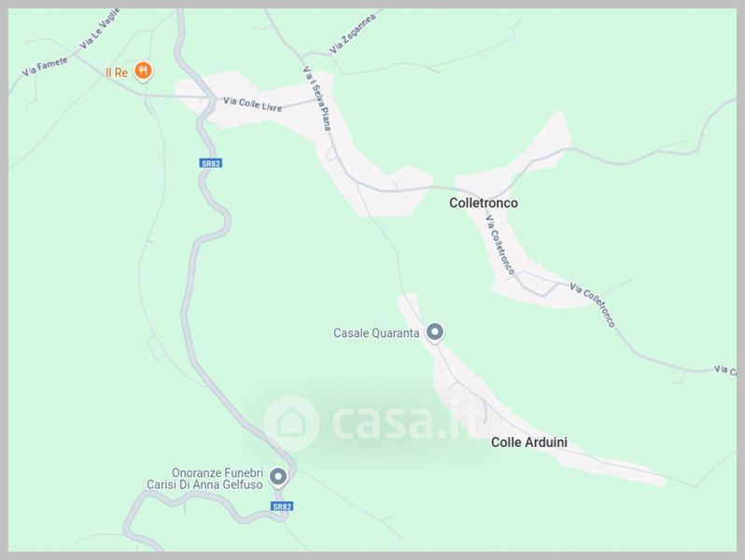The width and height of the screenshot is (745, 560).
Task: Click the Il Re restaurant icon
Action: pyautogui.click(x=143, y=71)
